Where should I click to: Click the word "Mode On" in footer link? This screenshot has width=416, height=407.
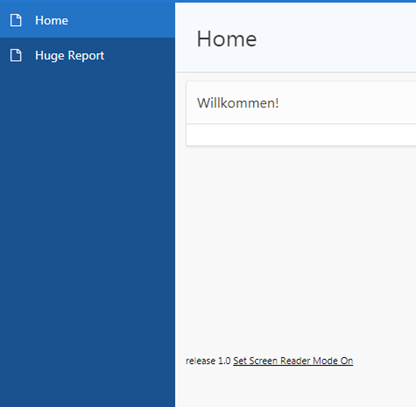point(333,361)
